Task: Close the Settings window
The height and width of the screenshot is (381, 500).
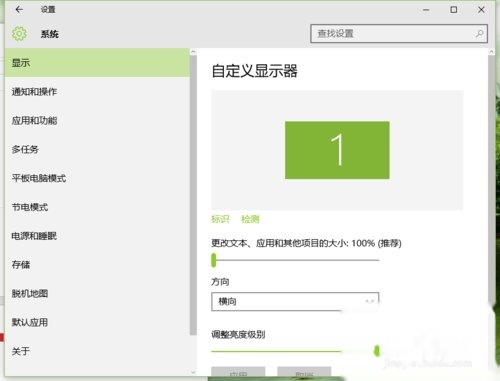Action: 481,10
